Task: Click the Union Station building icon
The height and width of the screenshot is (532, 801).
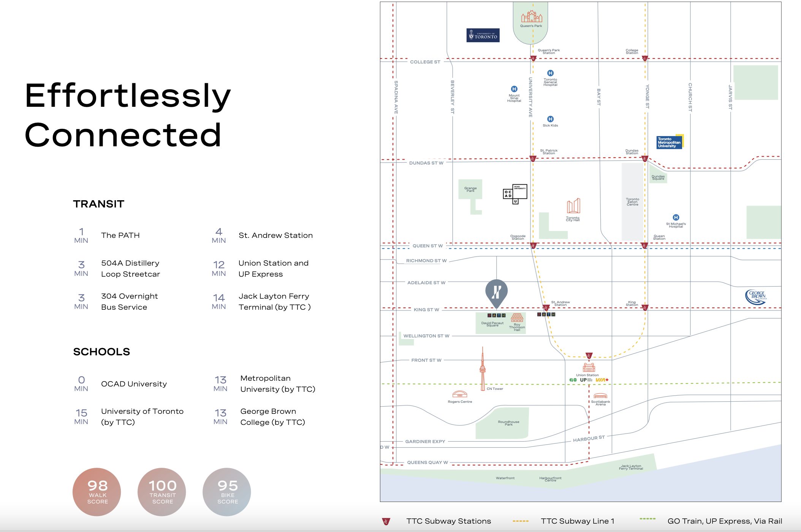Action: tap(589, 367)
